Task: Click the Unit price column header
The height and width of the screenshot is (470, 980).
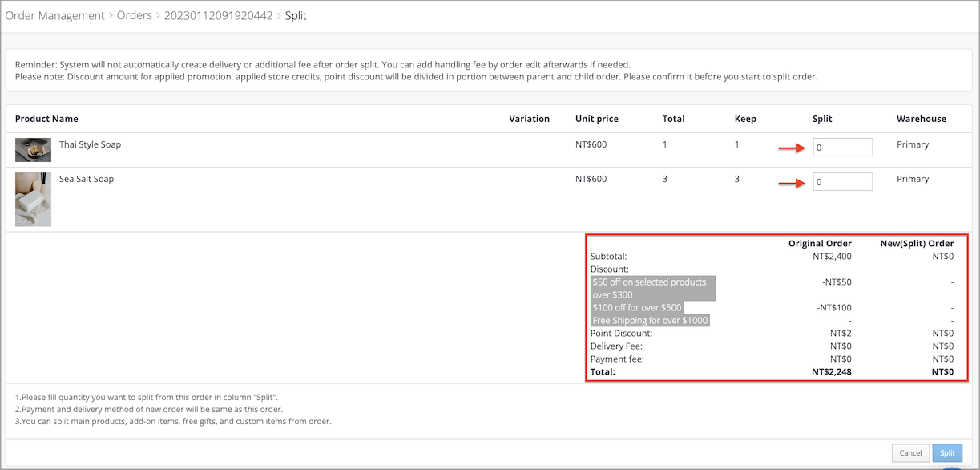Action: pyautogui.click(x=597, y=119)
